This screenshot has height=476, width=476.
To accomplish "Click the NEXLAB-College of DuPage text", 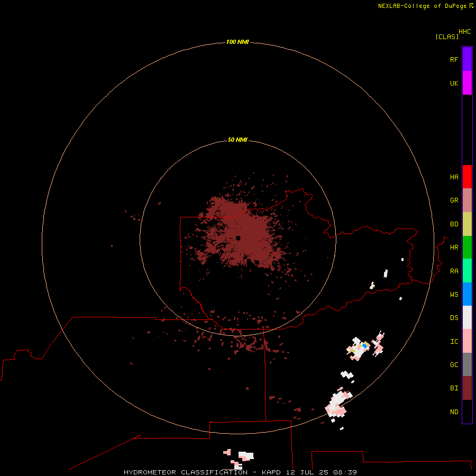I will point(422,6).
